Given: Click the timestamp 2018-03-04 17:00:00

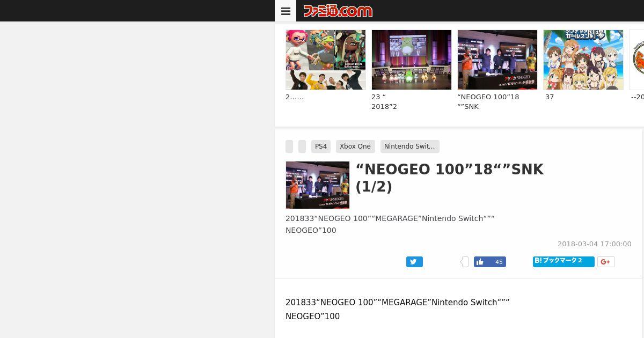Looking at the screenshot, I should click(595, 244).
